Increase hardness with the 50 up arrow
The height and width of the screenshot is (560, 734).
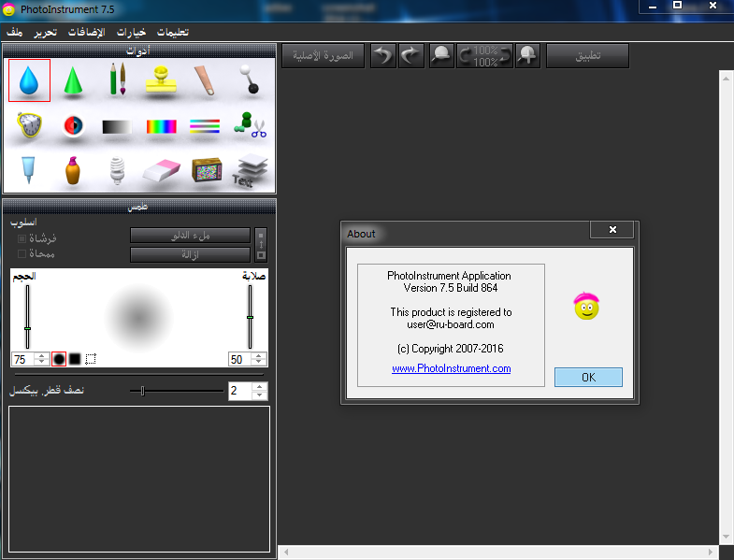259,356
